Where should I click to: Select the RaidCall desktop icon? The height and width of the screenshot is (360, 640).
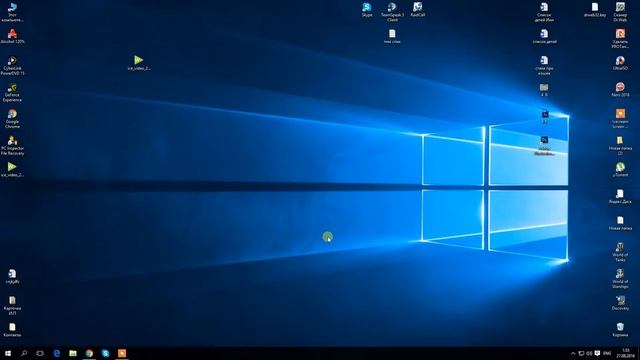pyautogui.click(x=418, y=9)
